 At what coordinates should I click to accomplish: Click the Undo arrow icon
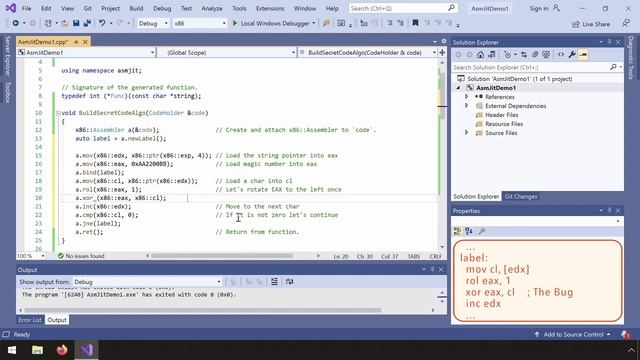(x=102, y=23)
